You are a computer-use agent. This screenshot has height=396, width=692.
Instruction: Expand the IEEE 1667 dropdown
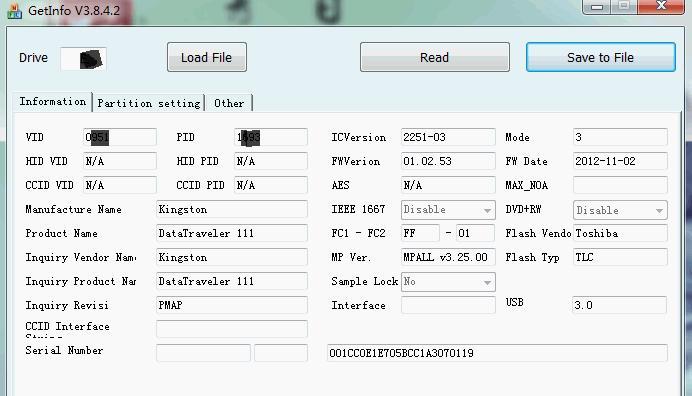[448, 210]
